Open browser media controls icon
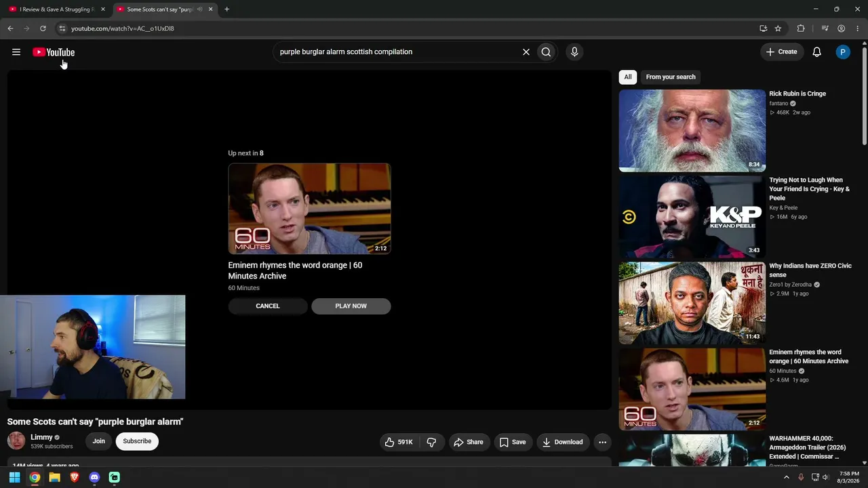This screenshot has width=868, height=488. [825, 28]
